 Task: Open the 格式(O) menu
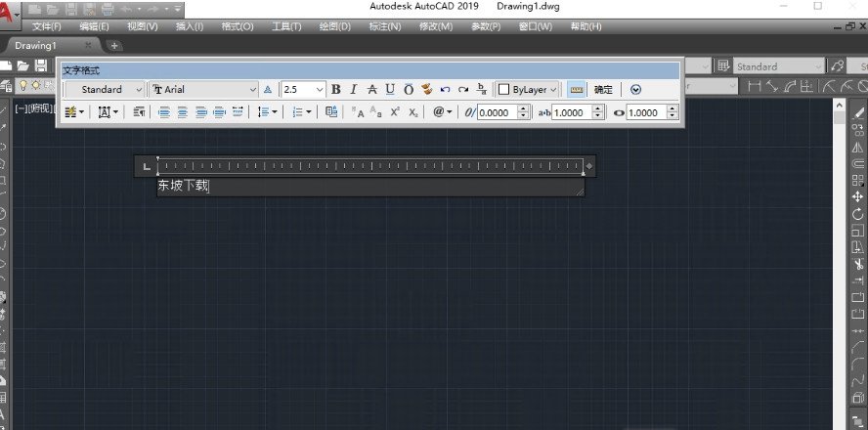point(238,26)
